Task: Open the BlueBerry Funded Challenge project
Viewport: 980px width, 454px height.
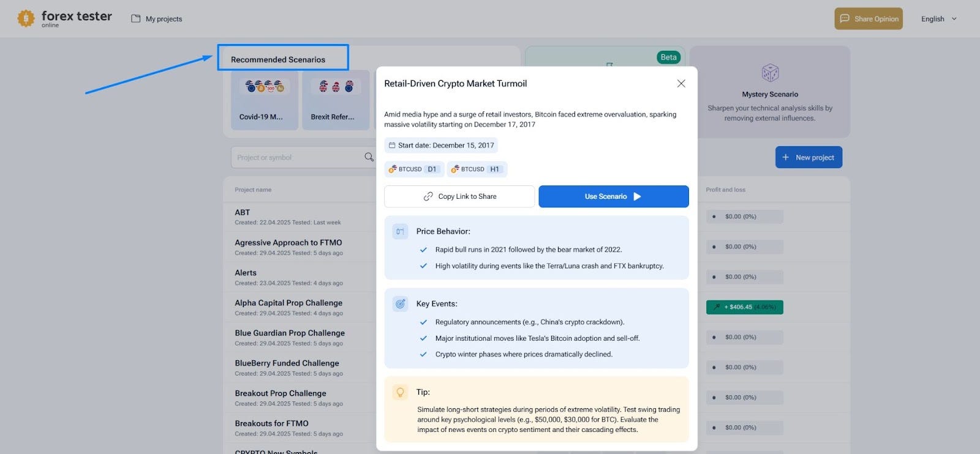Action: [x=287, y=363]
